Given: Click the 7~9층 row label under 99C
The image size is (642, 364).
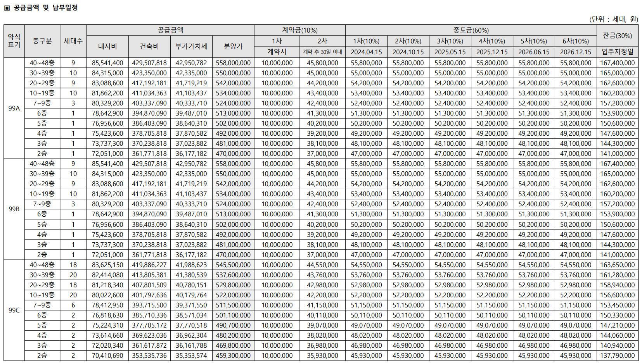Looking at the screenshot, I should [x=42, y=305].
